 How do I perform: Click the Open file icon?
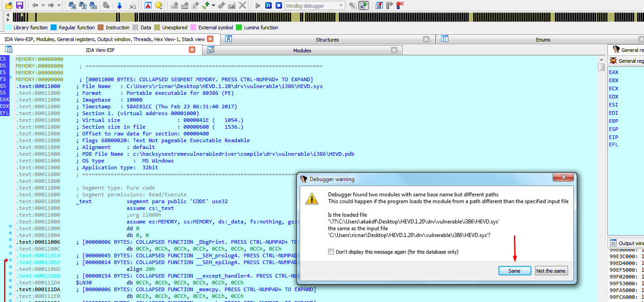tap(9, 5)
